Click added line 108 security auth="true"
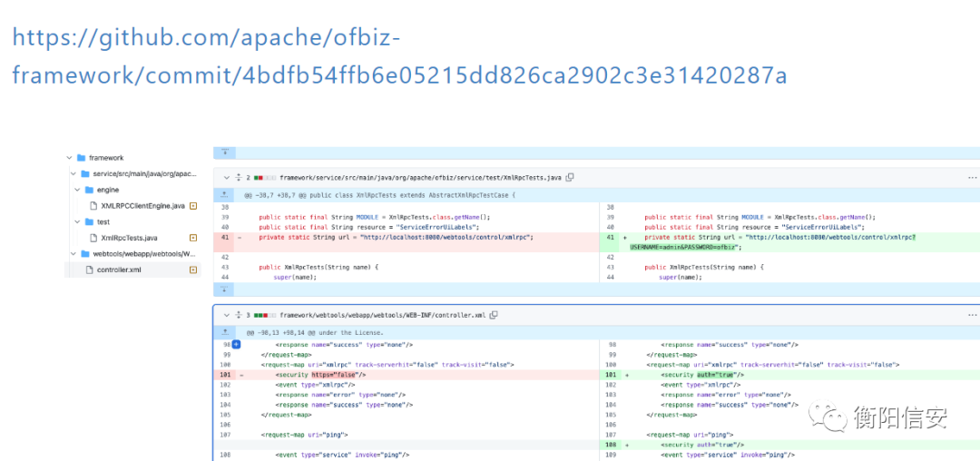 pyautogui.click(x=789, y=445)
